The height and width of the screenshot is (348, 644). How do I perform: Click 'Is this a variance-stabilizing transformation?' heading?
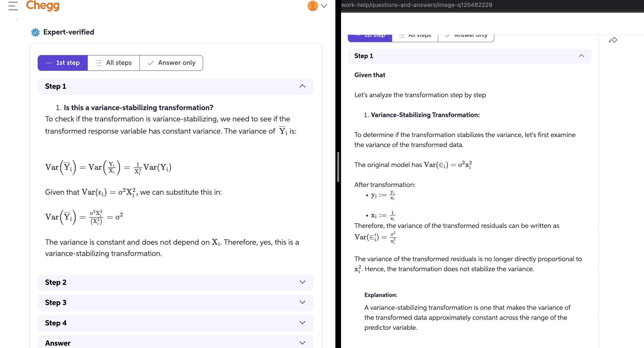pyautogui.click(x=139, y=108)
